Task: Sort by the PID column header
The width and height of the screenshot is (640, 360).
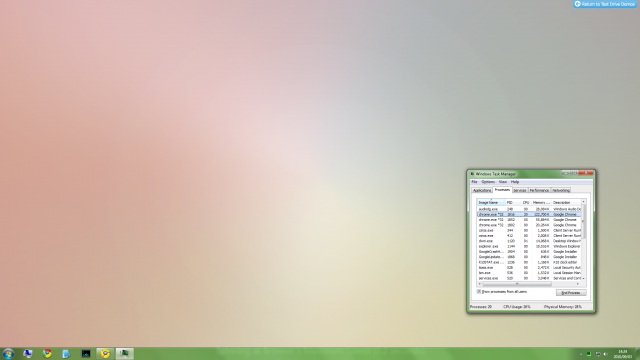Action: pos(513,202)
